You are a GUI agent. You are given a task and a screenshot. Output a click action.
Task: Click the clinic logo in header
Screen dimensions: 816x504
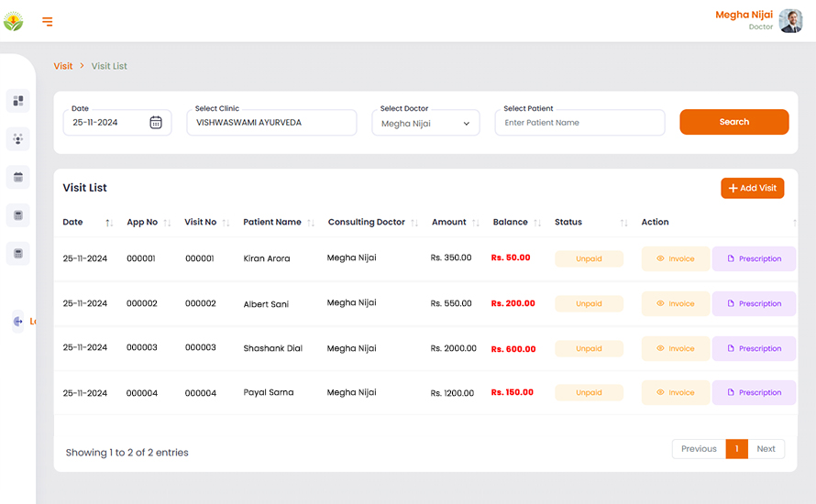(14, 21)
